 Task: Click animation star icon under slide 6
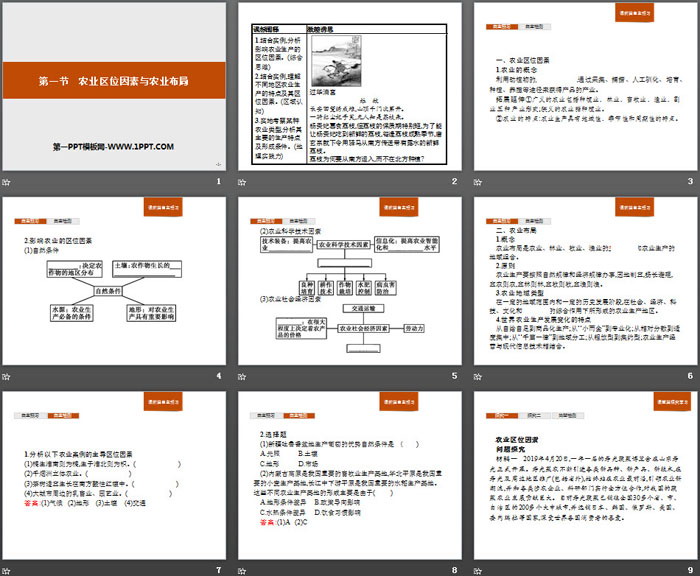478,377
